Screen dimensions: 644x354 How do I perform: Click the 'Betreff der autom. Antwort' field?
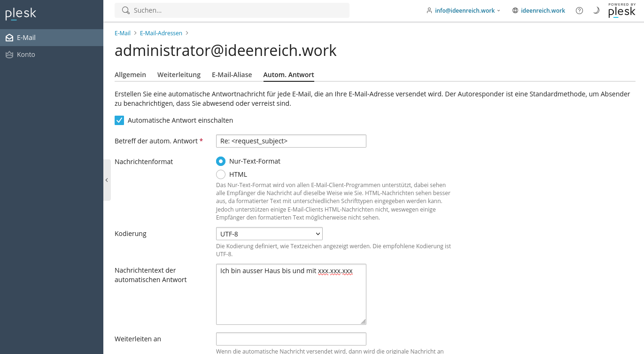click(x=291, y=141)
